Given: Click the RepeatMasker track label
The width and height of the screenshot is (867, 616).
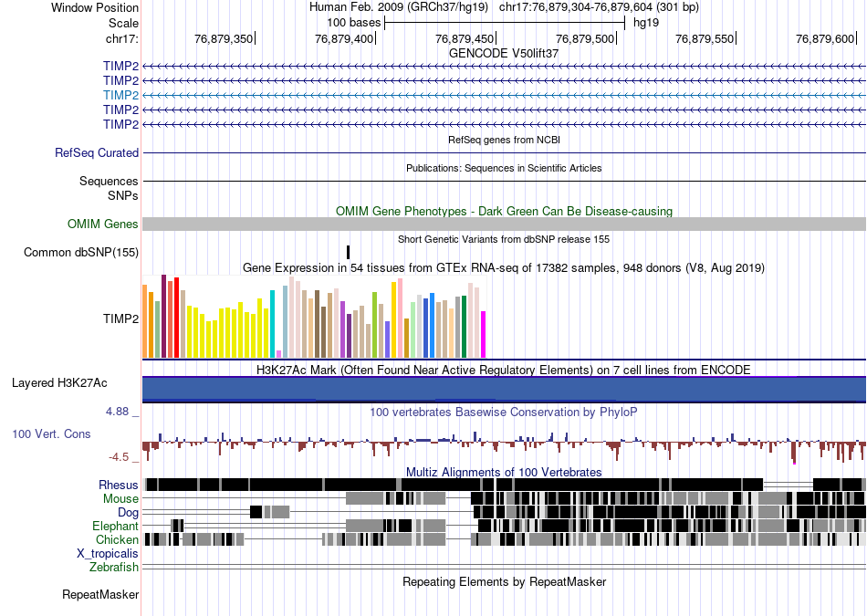Looking at the screenshot, I should coord(100,595).
